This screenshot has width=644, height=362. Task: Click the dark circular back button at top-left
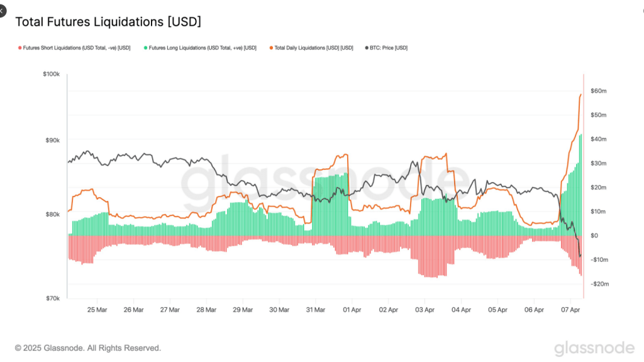click(2, 12)
